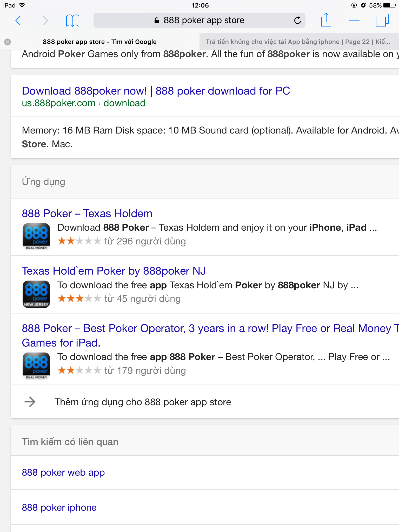The image size is (399, 532).
Task: Open the Share sheet icon
Action: [326, 20]
